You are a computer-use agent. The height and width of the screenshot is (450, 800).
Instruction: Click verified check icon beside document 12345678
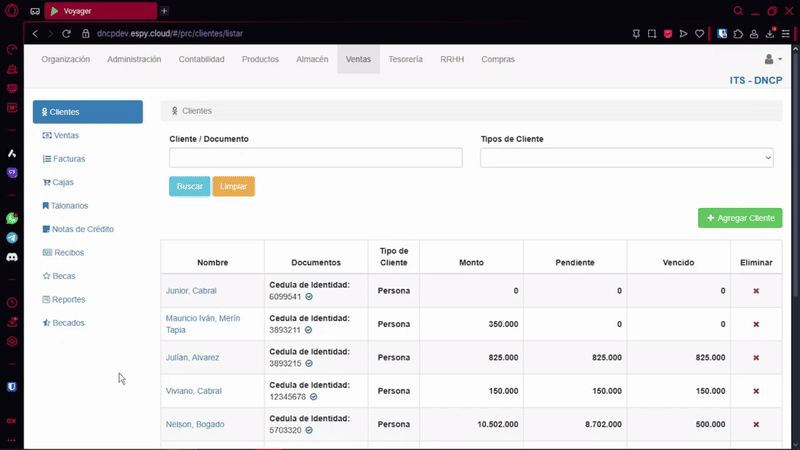click(313, 397)
